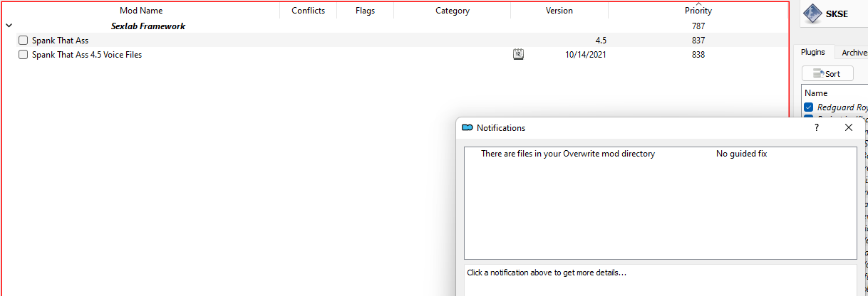Sort by the Flags column header
Screen dimensions: 868x296
(365, 11)
